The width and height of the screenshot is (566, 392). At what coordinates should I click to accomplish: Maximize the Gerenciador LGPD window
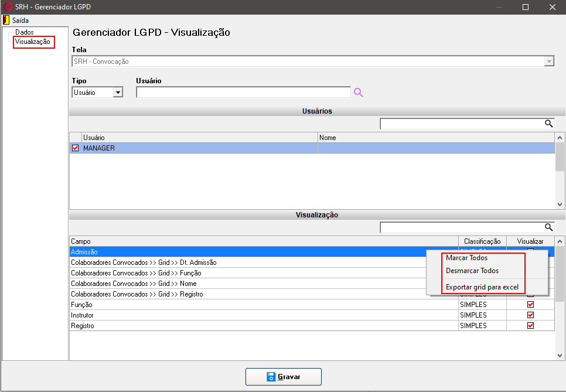click(526, 7)
